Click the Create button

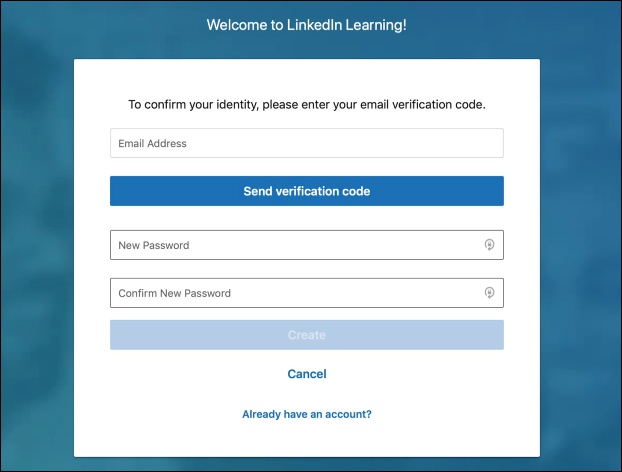307,335
